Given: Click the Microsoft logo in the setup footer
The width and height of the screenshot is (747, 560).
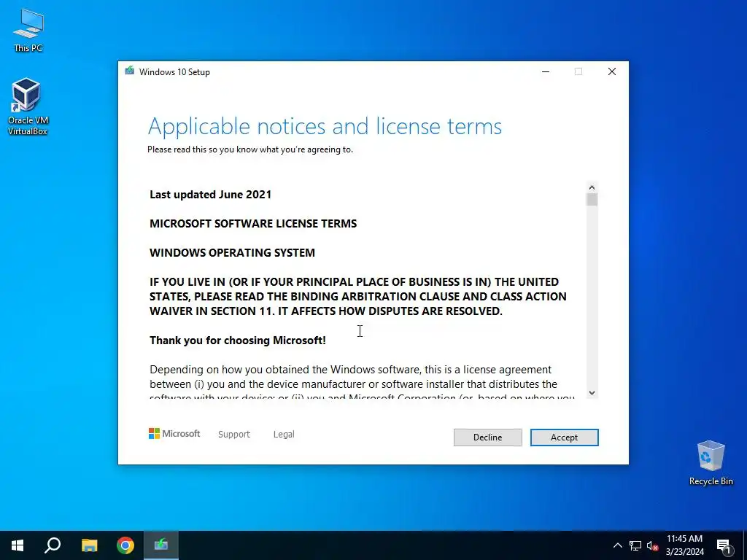Looking at the screenshot, I should [174, 434].
